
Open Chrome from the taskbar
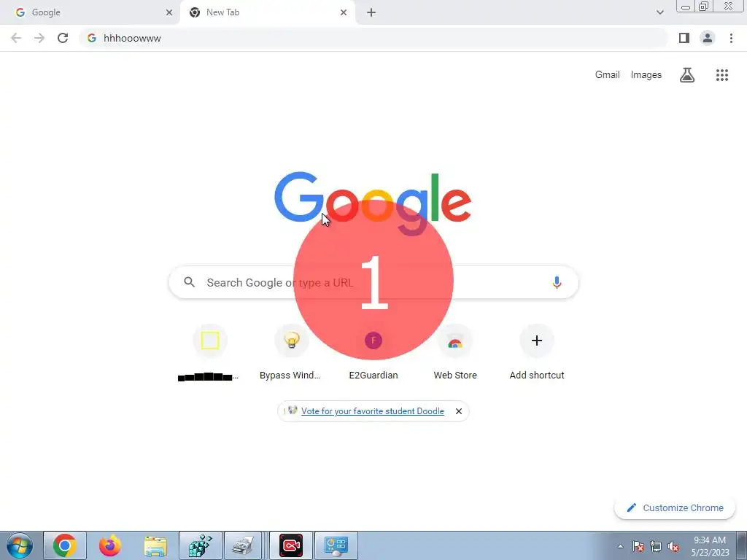click(x=65, y=545)
